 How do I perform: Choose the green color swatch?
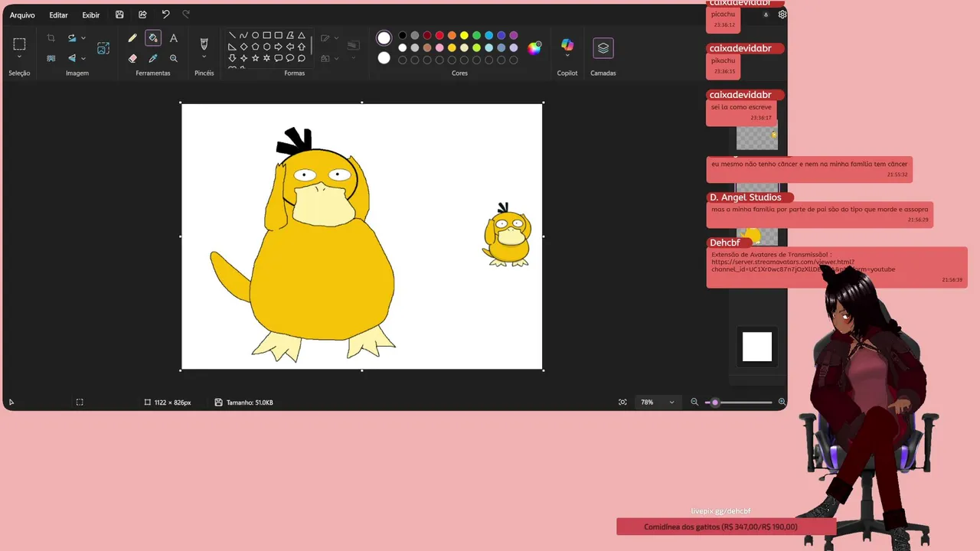tap(476, 35)
